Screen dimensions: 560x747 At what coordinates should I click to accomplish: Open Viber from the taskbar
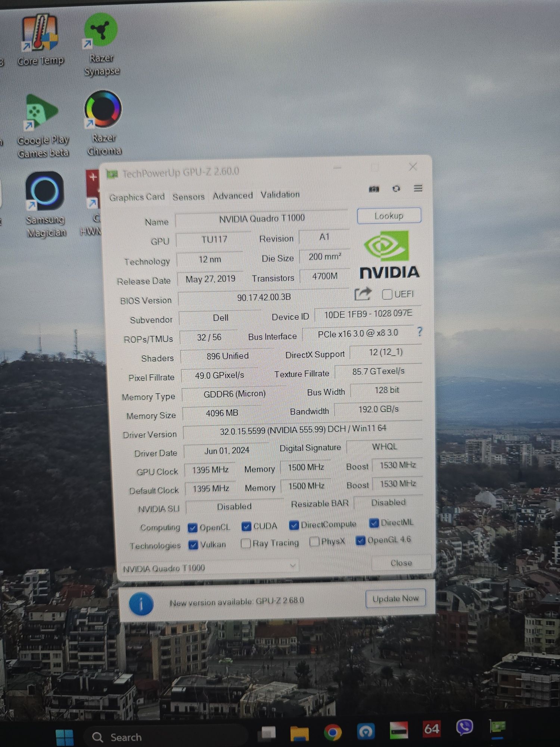click(x=464, y=728)
